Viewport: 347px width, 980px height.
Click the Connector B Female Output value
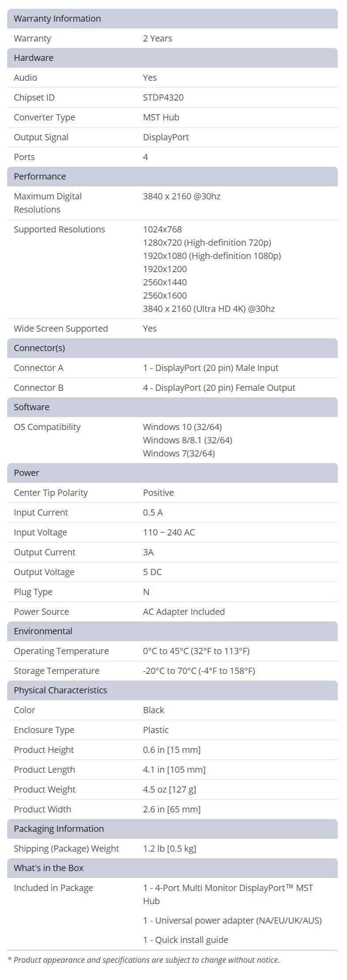pos(219,388)
